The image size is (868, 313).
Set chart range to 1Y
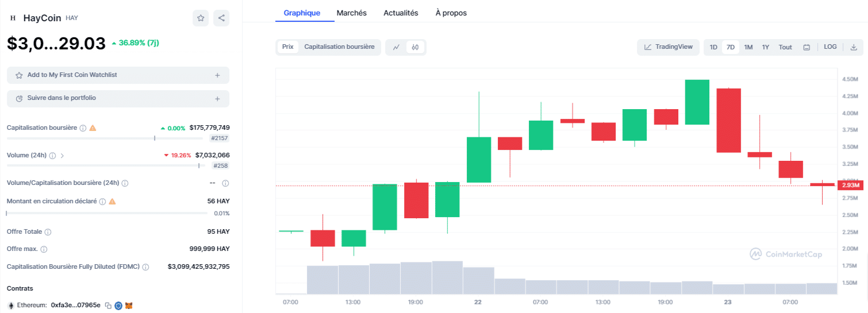pyautogui.click(x=766, y=47)
